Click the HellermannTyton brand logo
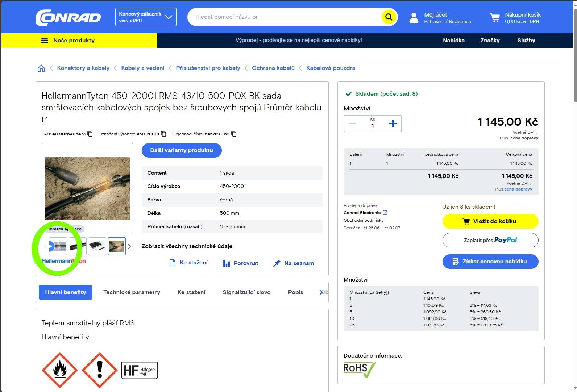577x392 pixels. [x=64, y=261]
